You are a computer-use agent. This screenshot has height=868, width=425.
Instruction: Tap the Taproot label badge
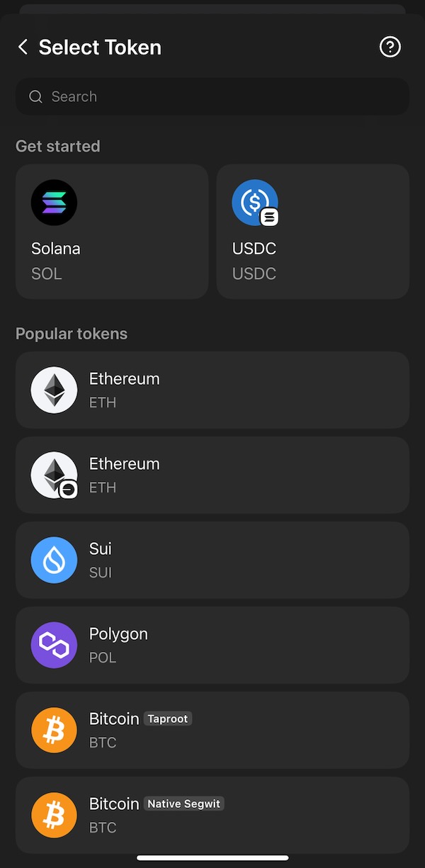tap(168, 718)
